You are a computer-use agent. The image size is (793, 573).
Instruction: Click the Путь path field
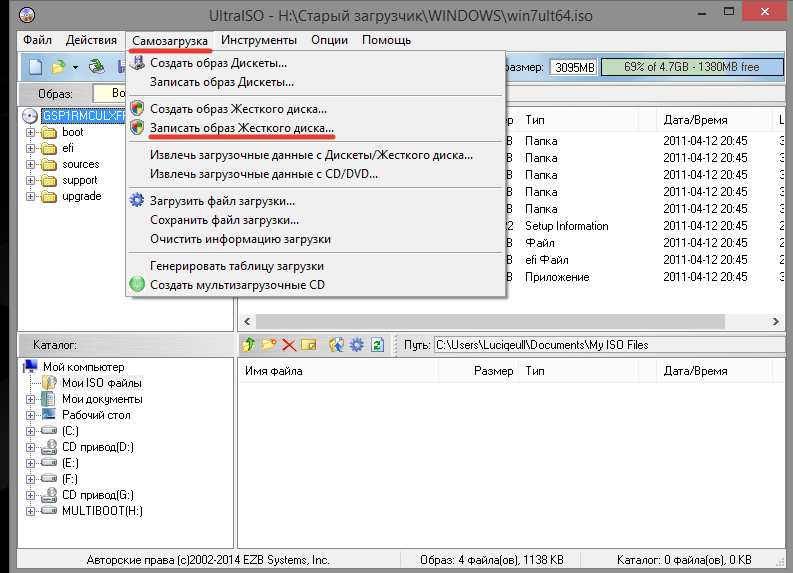pyautogui.click(x=600, y=345)
